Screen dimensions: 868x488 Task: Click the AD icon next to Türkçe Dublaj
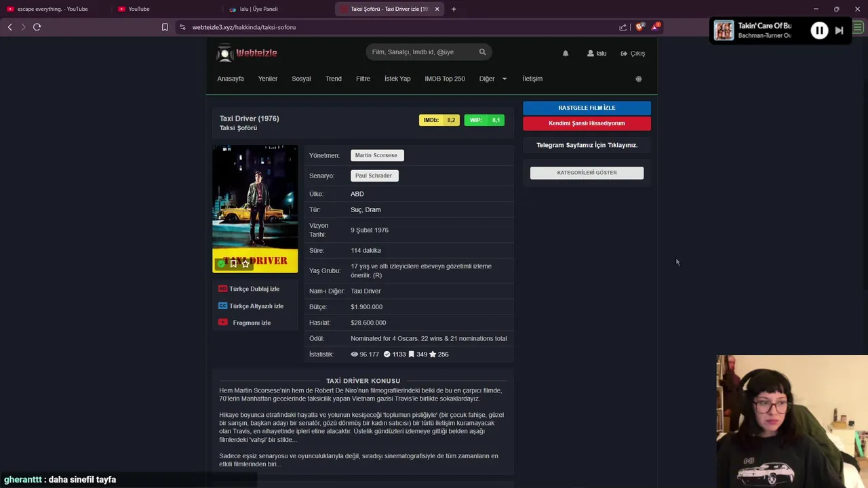[222, 289]
